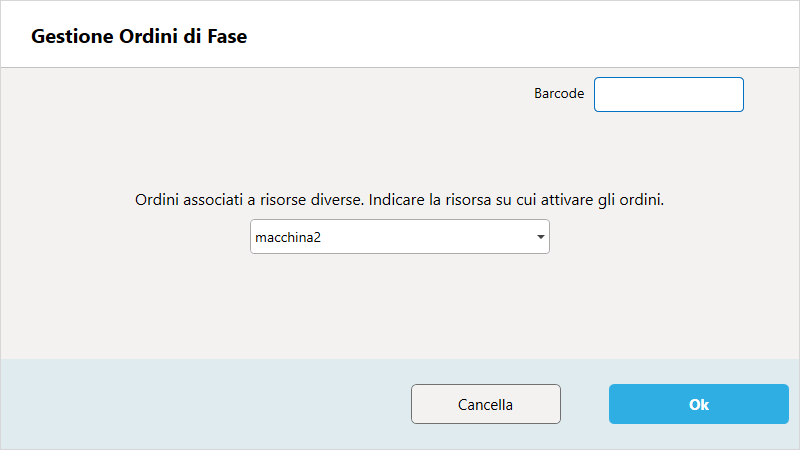Place cursor in empty Barcode box
The height and width of the screenshot is (450, 800).
point(668,94)
